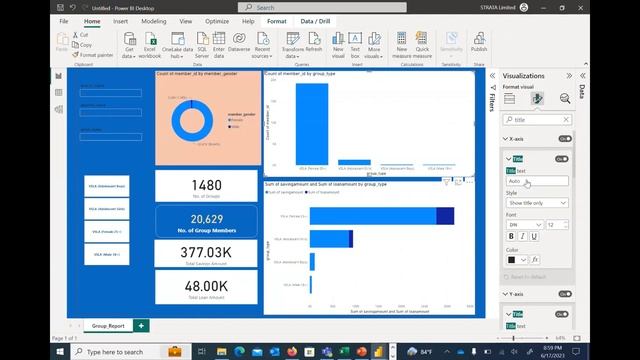The width and height of the screenshot is (640, 360).
Task: Click the 20,629 group members card
Action: click(207, 222)
